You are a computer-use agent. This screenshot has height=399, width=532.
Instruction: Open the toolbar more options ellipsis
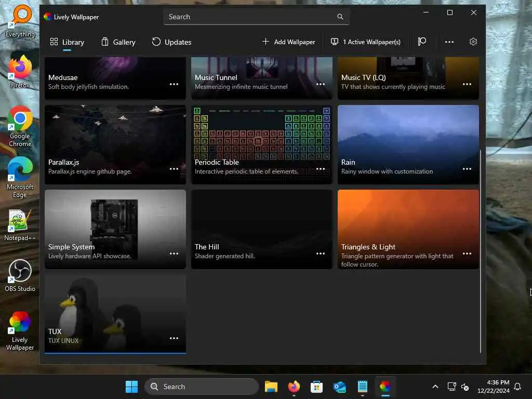coord(449,42)
